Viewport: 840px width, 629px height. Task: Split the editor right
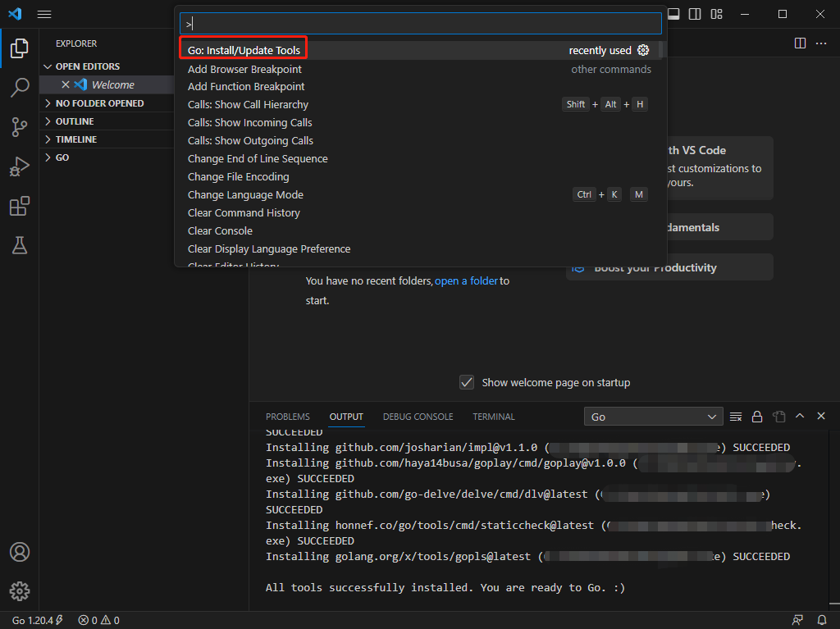coord(800,43)
